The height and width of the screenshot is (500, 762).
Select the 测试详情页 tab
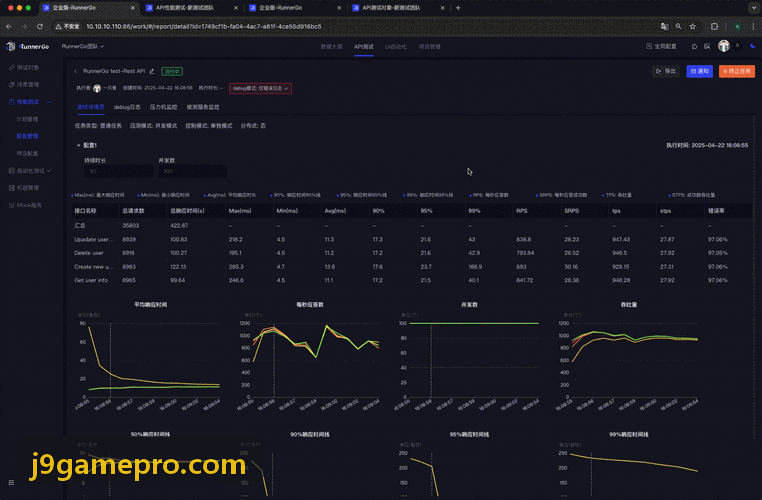91,107
